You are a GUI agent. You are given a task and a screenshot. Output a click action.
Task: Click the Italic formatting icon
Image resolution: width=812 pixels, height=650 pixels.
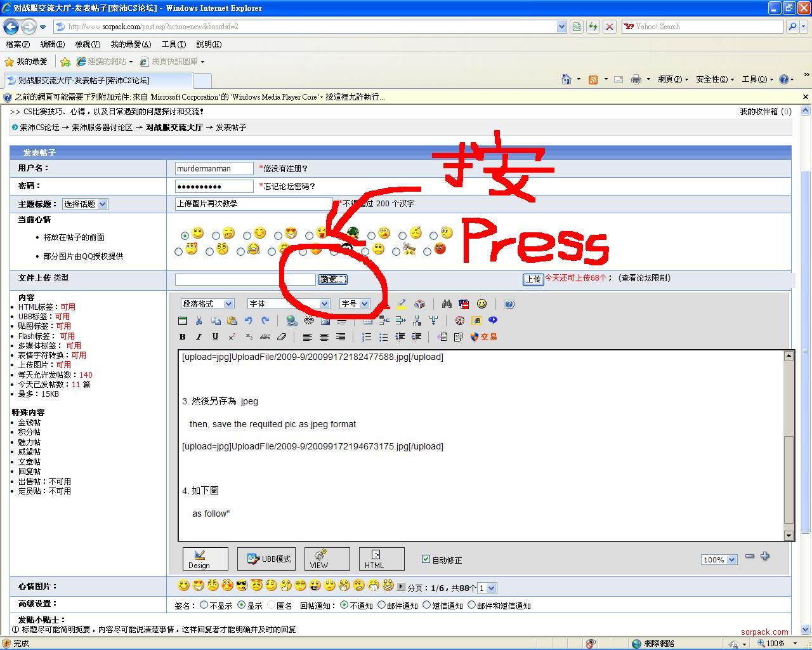click(199, 337)
